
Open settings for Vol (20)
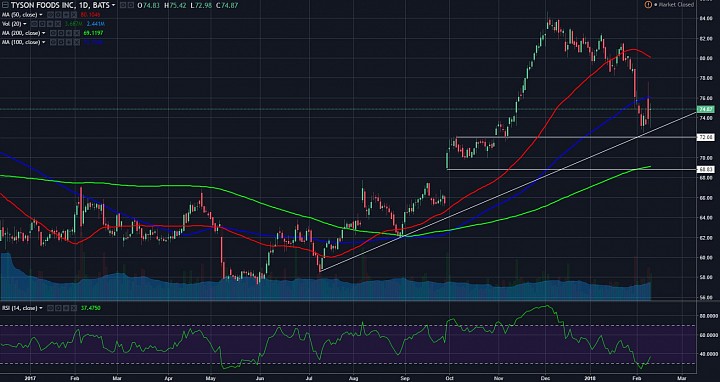pyautogui.click(x=41, y=24)
